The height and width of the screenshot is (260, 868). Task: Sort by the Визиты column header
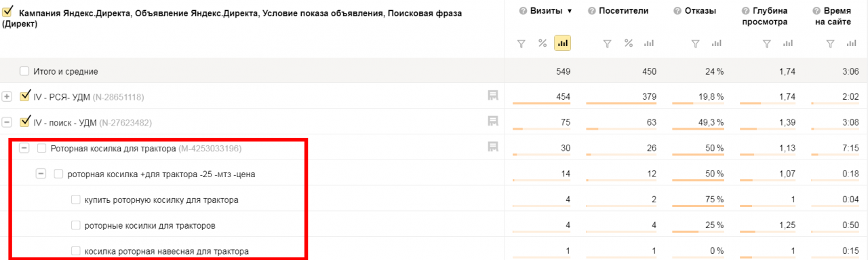coord(545,11)
